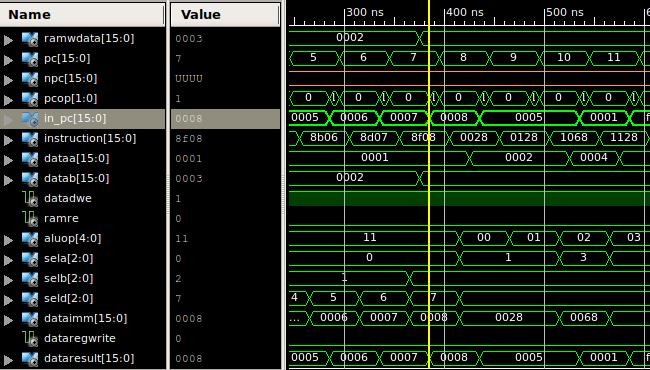Expand the instruction[15:0] bus
650x370 pixels.
(x=8, y=140)
